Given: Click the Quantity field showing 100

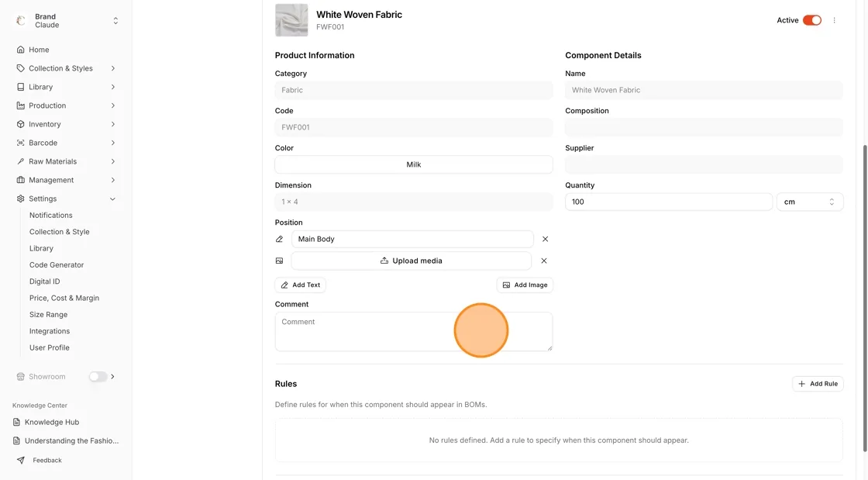Looking at the screenshot, I should [668, 202].
